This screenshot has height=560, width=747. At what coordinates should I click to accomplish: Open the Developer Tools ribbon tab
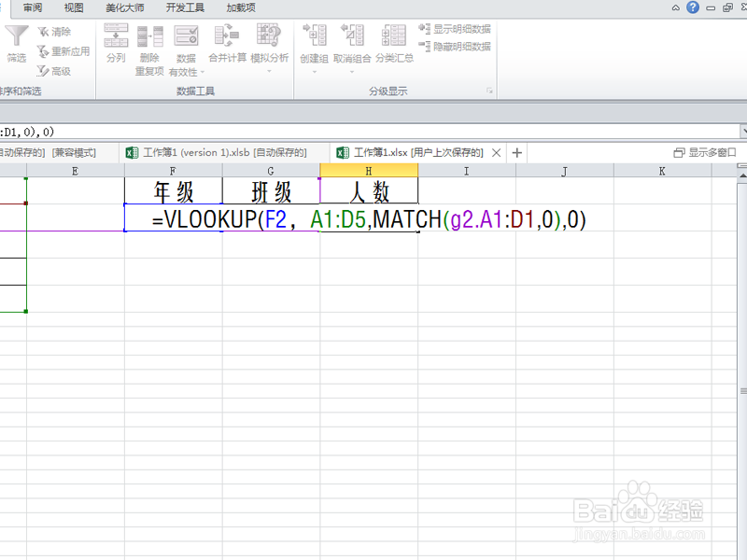[185, 7]
